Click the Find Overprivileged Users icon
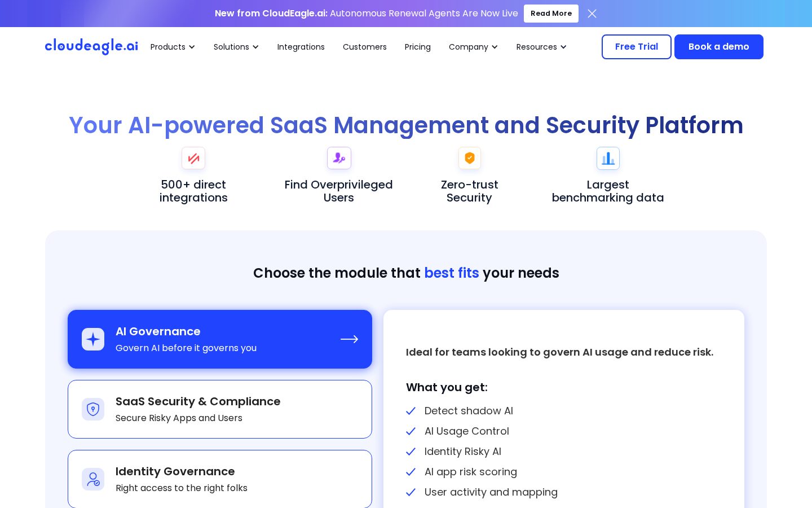Screen dimensions: 812x508 click(x=339, y=158)
